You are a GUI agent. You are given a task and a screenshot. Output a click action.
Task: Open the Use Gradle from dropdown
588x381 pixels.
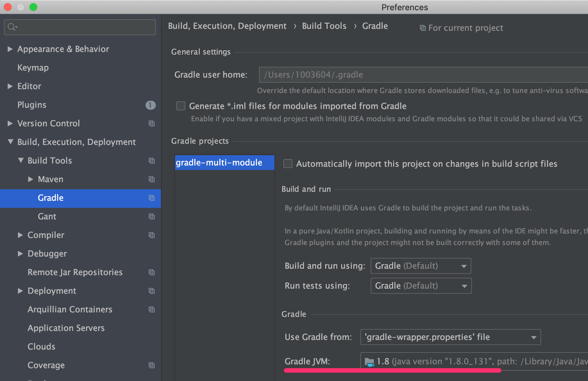(x=450, y=337)
